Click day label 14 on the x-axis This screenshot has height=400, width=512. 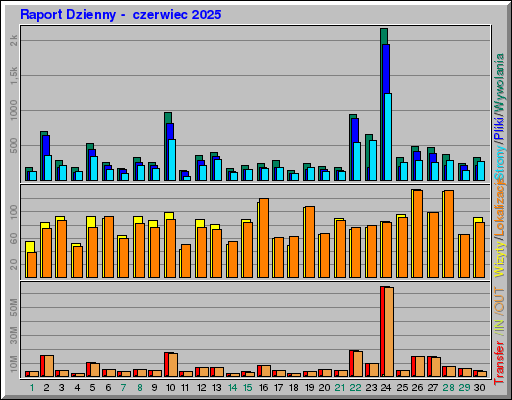[x=232, y=388]
